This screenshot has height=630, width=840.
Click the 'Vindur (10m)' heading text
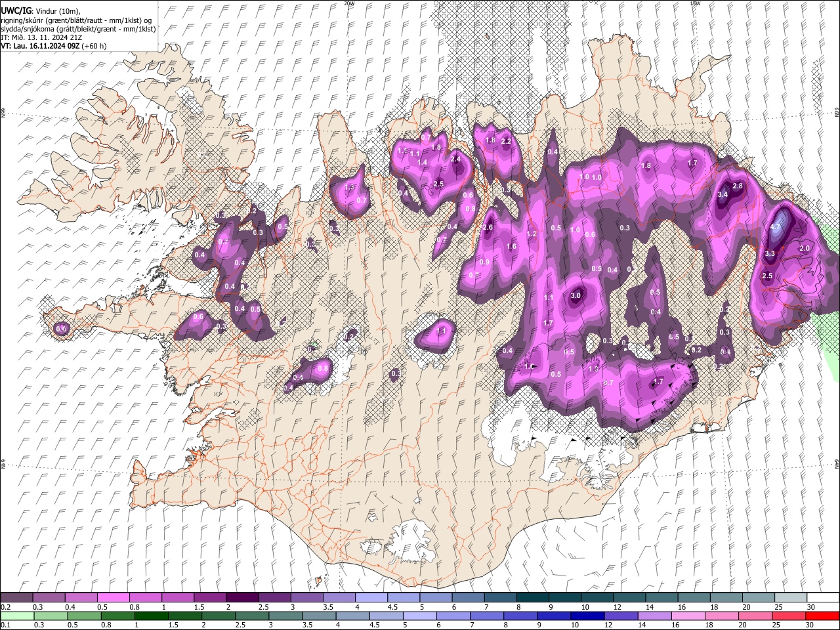pyautogui.click(x=58, y=11)
